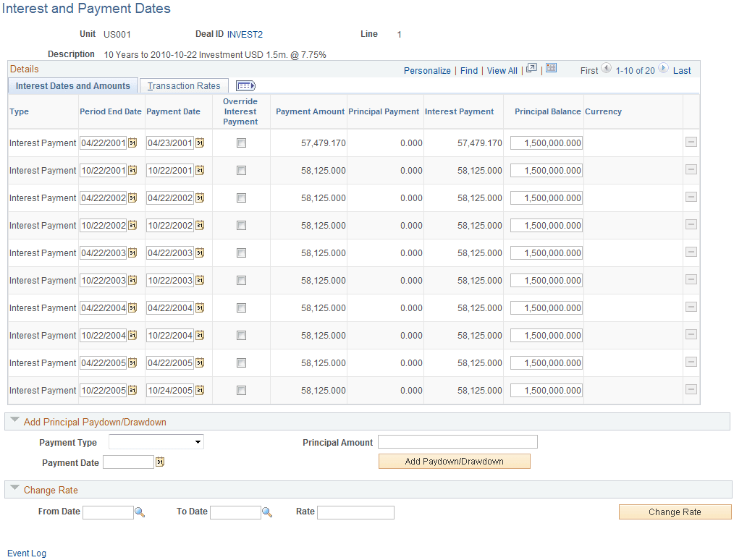This screenshot has height=560, width=734.
Task: Open the calendar next to Payment Date 10/24/2005
Action: (x=201, y=390)
